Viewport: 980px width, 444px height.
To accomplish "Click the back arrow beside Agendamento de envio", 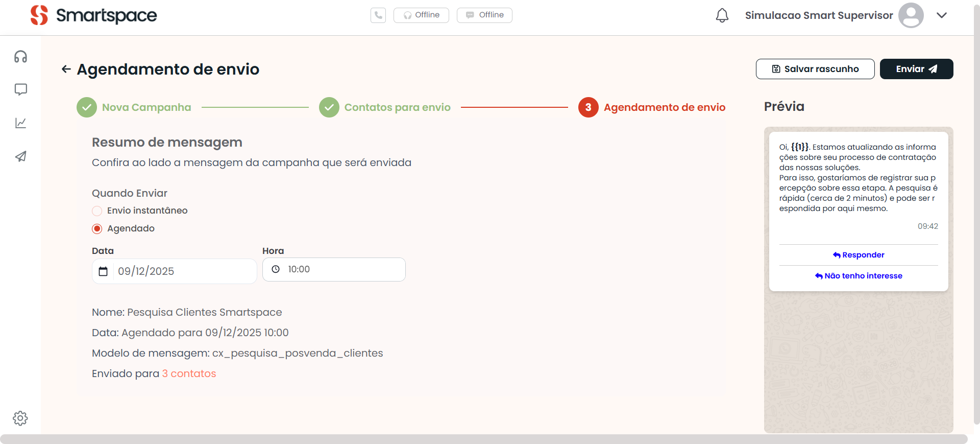I will [66, 69].
